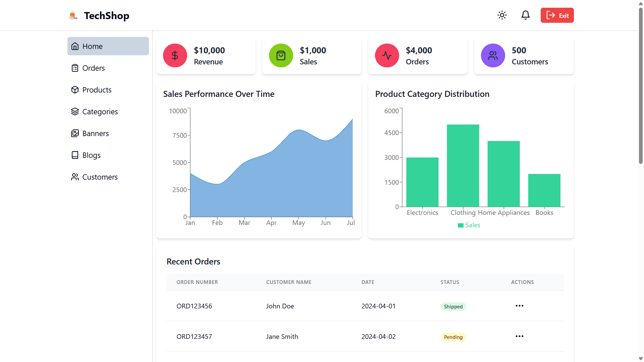Open actions menu for order ORD123456
This screenshot has height=362, width=644.
click(519, 306)
